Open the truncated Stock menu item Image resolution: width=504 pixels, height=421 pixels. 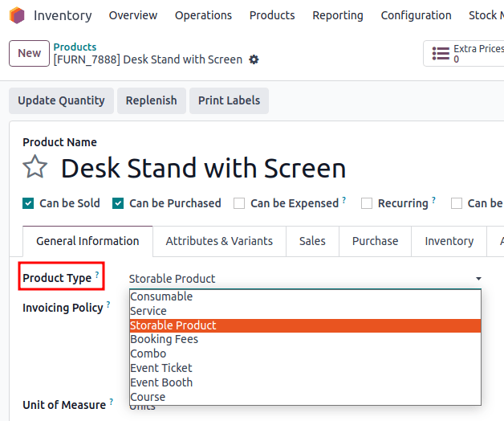(486, 15)
